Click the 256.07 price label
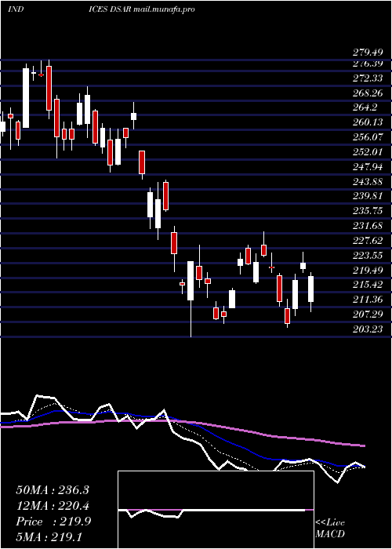The height and width of the screenshot is (549, 392). [x=368, y=137]
